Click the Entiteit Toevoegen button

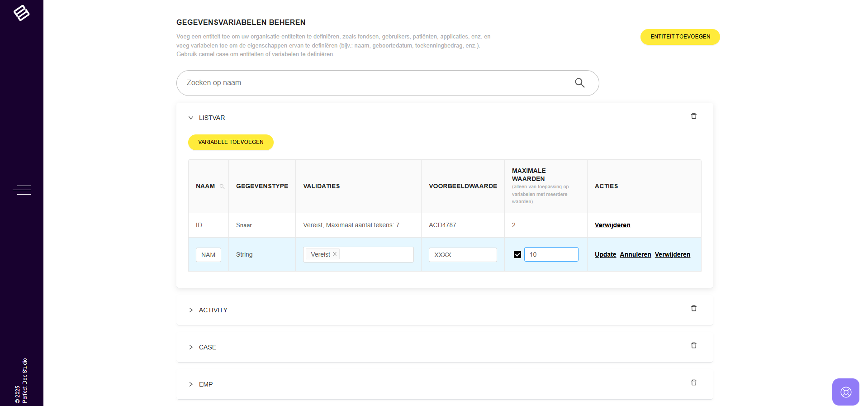click(x=680, y=37)
